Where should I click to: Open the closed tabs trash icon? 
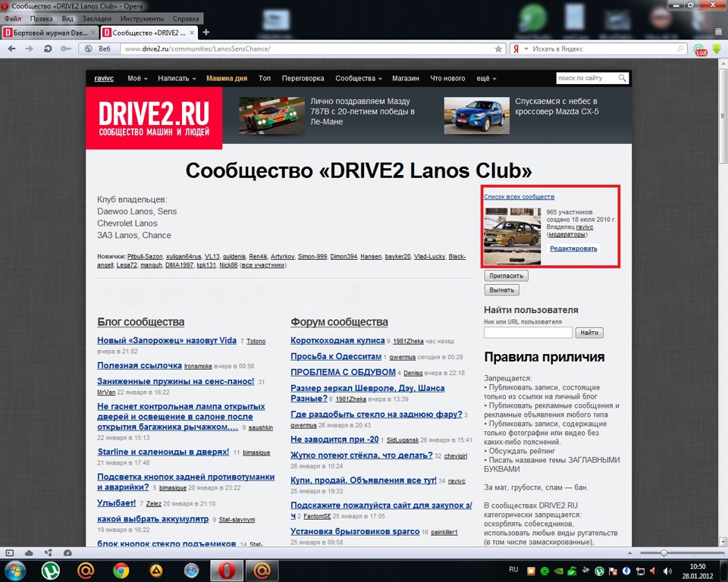718,32
